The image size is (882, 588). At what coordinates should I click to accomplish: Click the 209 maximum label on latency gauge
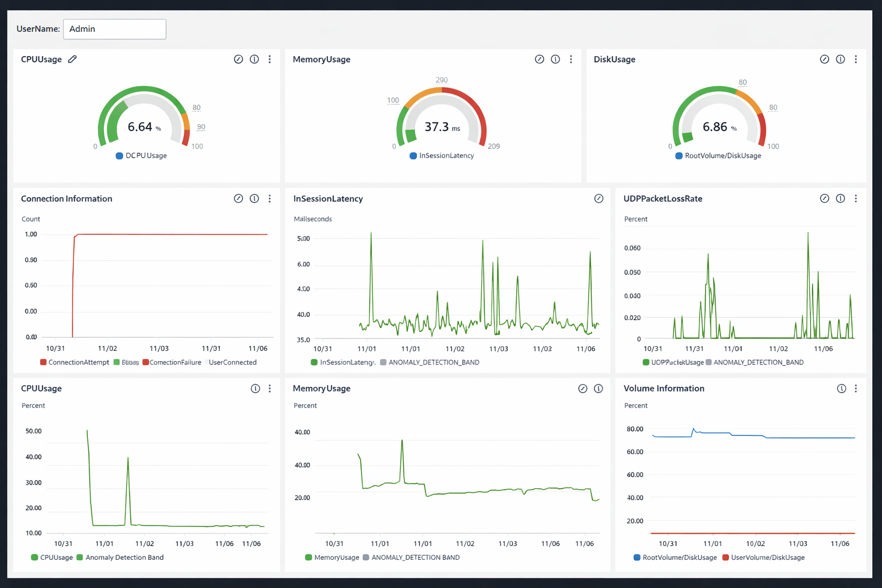(494, 146)
